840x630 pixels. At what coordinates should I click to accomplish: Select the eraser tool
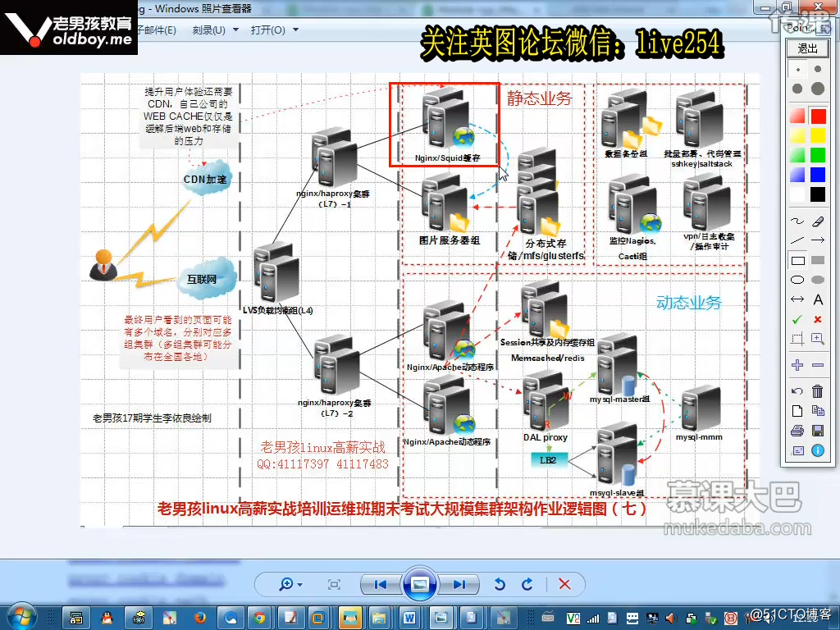[818, 221]
